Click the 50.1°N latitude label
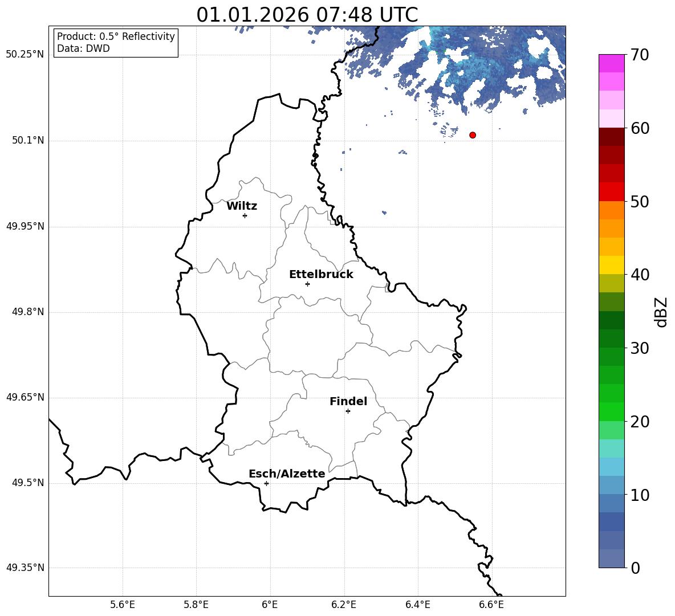The image size is (675, 616). tap(28, 140)
